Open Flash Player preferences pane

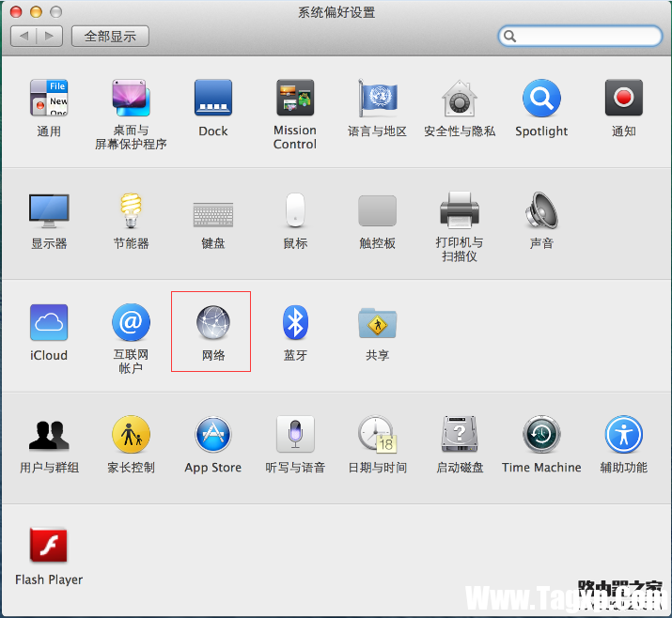click(x=49, y=545)
